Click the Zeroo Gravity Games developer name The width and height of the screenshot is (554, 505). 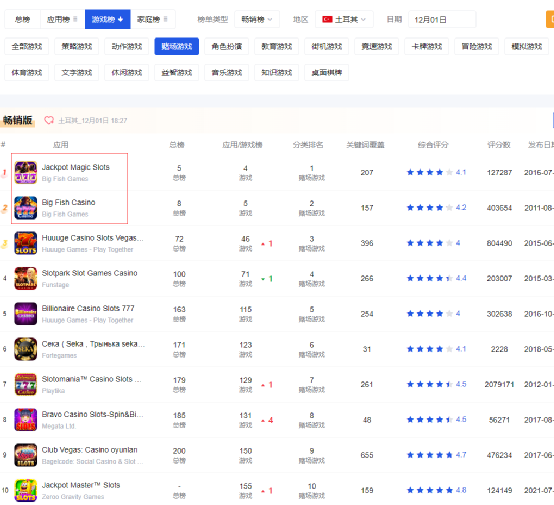point(73,497)
